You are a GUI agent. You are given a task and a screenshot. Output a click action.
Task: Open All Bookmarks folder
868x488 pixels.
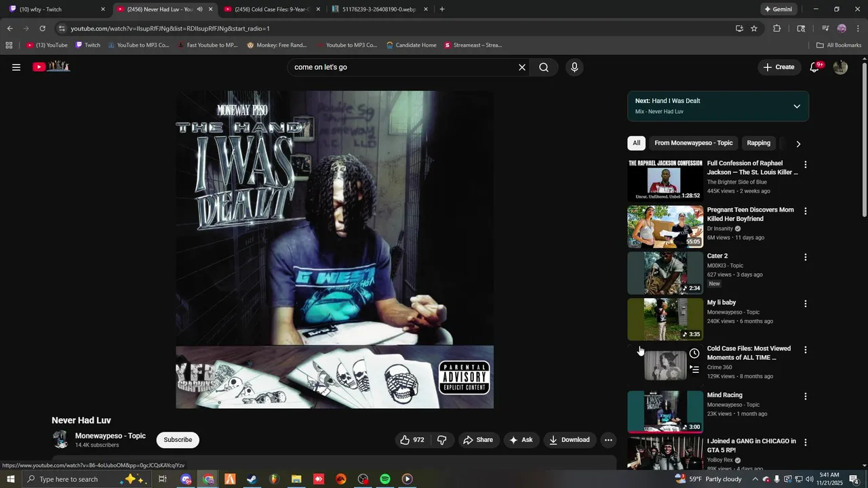(839, 45)
